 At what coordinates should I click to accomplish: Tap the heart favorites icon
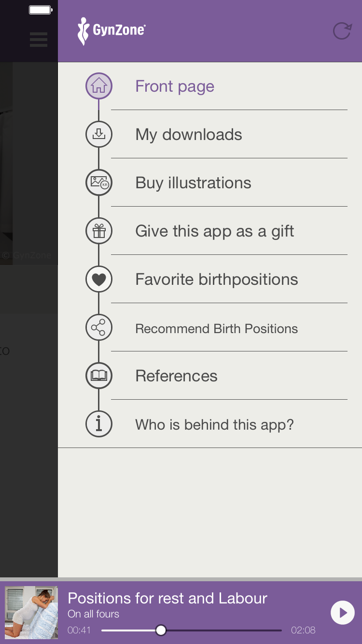pyautogui.click(x=99, y=279)
